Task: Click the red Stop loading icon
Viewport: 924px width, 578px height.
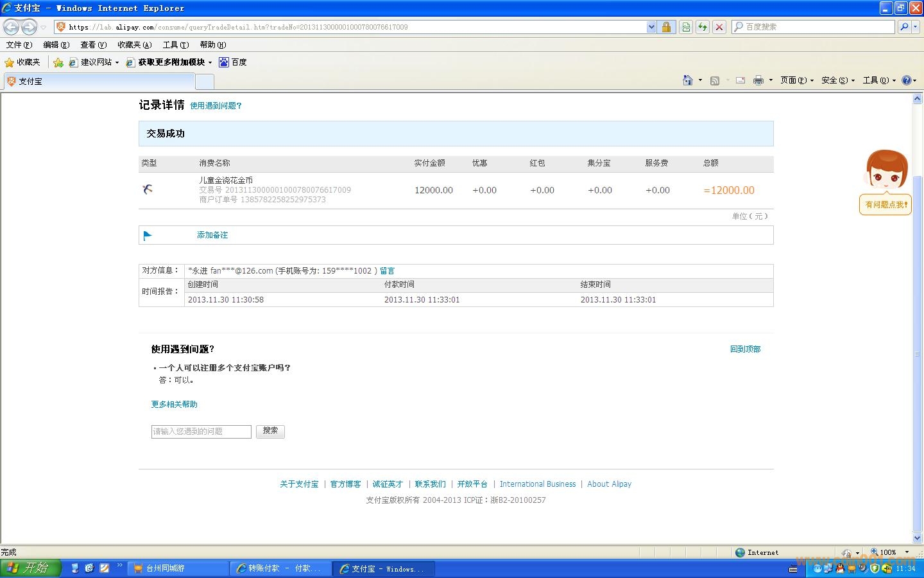Action: (x=719, y=27)
